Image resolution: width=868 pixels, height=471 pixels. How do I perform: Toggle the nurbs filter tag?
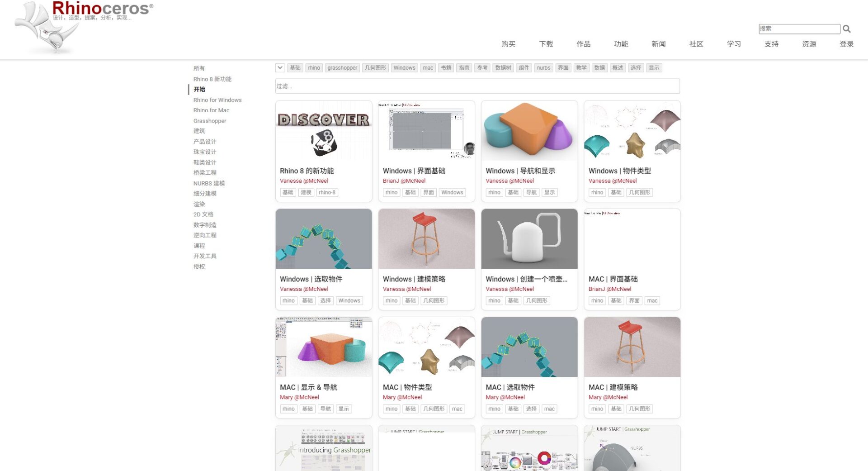[543, 67]
